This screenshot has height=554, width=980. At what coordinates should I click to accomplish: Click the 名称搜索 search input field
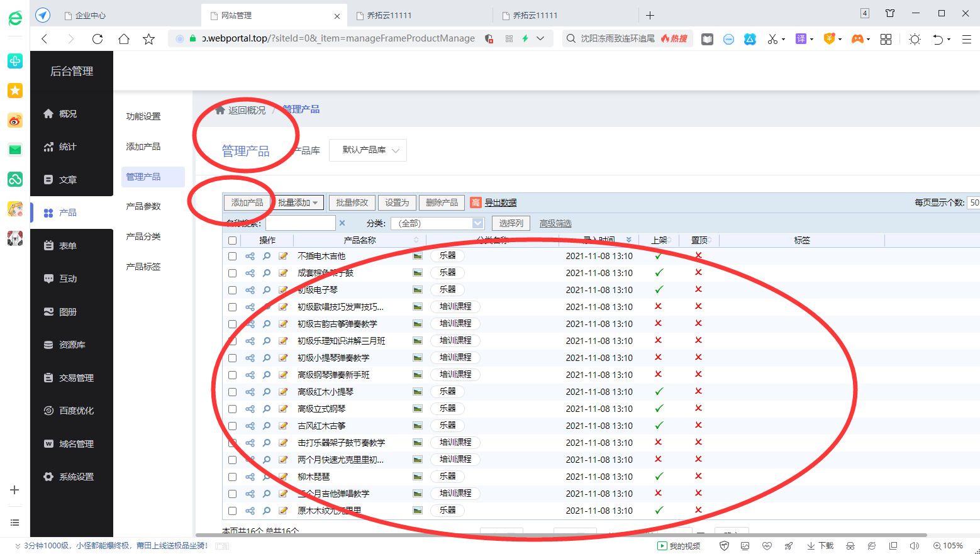301,223
